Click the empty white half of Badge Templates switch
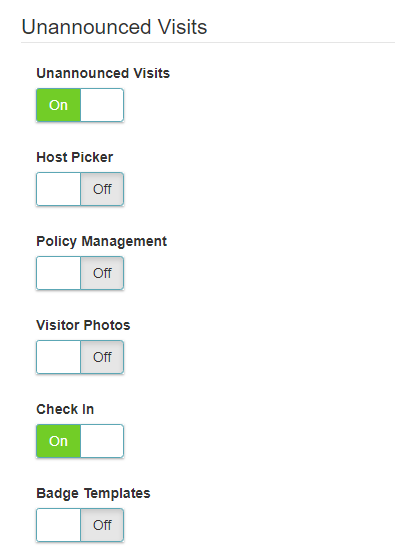The image size is (395, 557). [x=59, y=525]
